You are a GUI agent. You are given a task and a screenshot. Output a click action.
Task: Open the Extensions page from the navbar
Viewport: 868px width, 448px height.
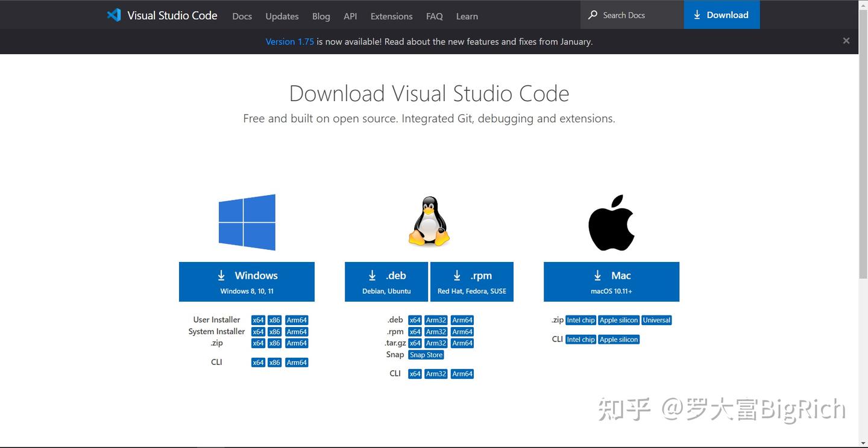click(x=391, y=16)
